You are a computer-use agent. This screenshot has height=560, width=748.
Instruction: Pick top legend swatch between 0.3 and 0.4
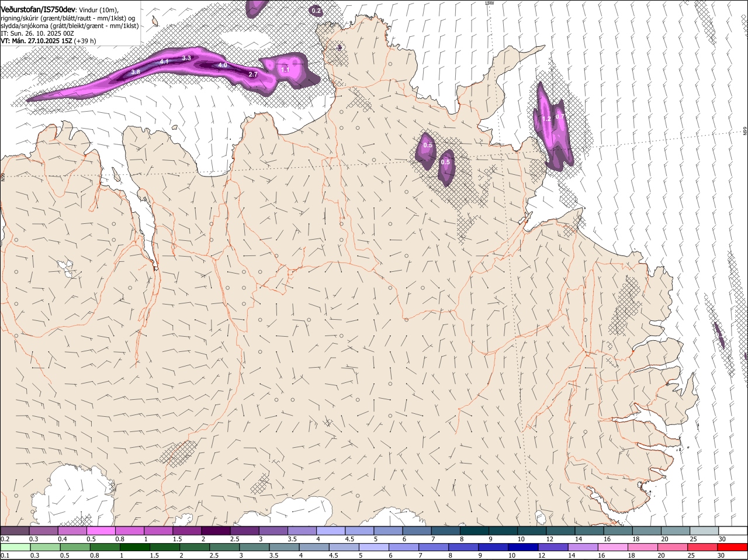[44, 530]
